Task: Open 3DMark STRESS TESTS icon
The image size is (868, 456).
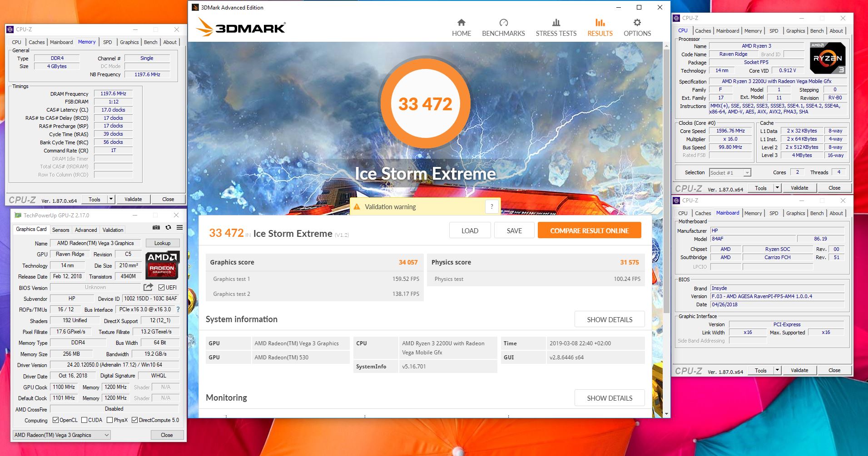Action: [556, 23]
